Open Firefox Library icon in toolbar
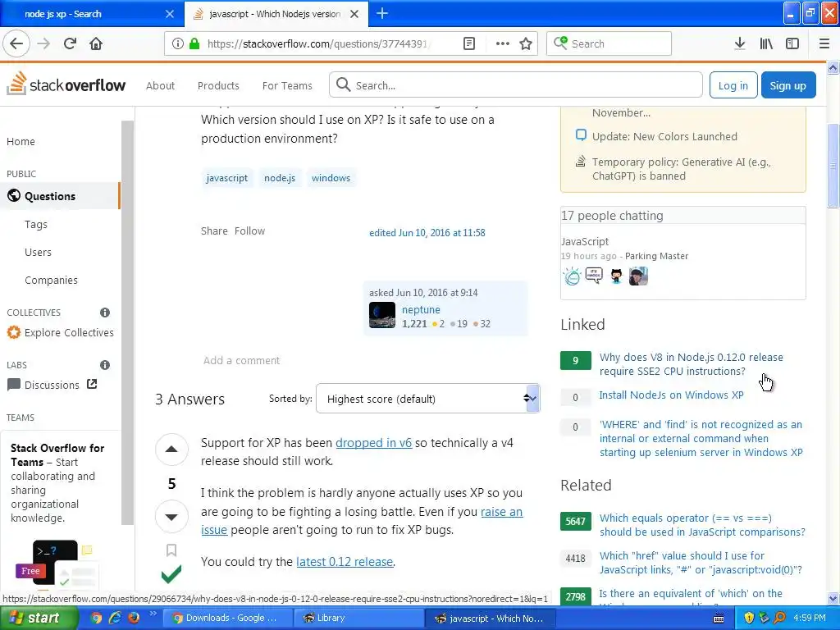The image size is (840, 630). (766, 43)
